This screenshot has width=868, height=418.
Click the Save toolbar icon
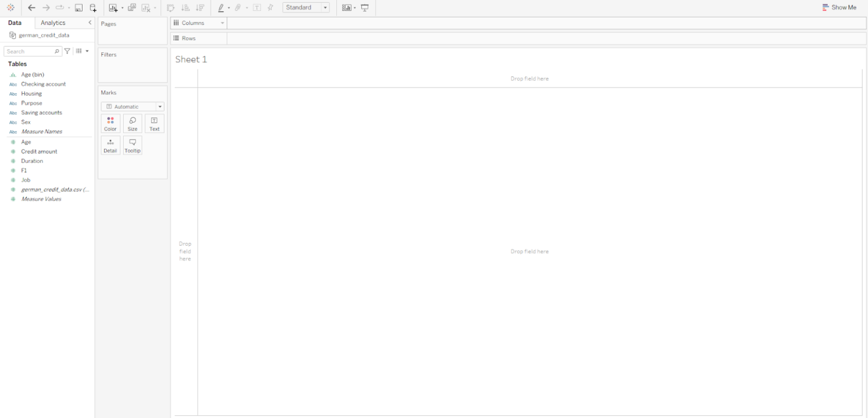(x=79, y=7)
